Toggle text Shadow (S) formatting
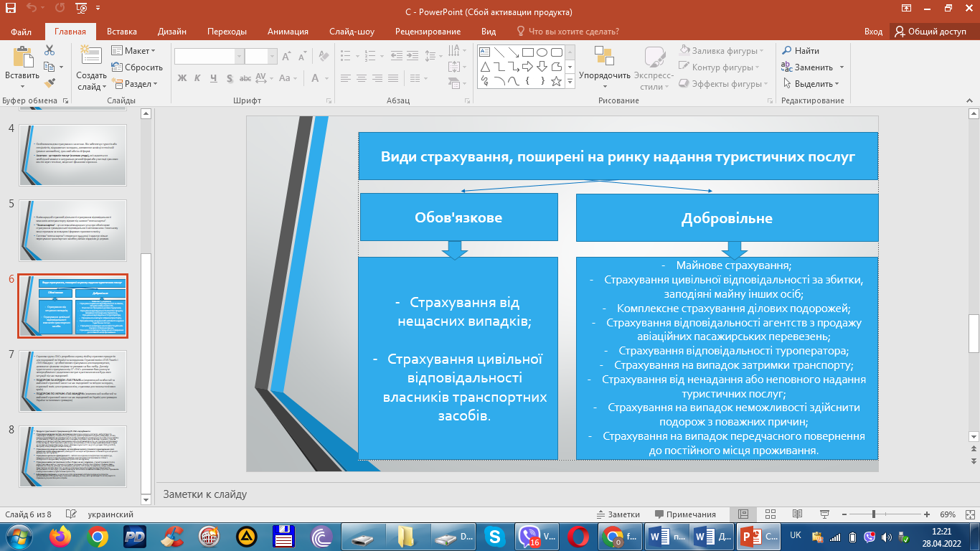The width and height of the screenshot is (980, 551). (228, 77)
